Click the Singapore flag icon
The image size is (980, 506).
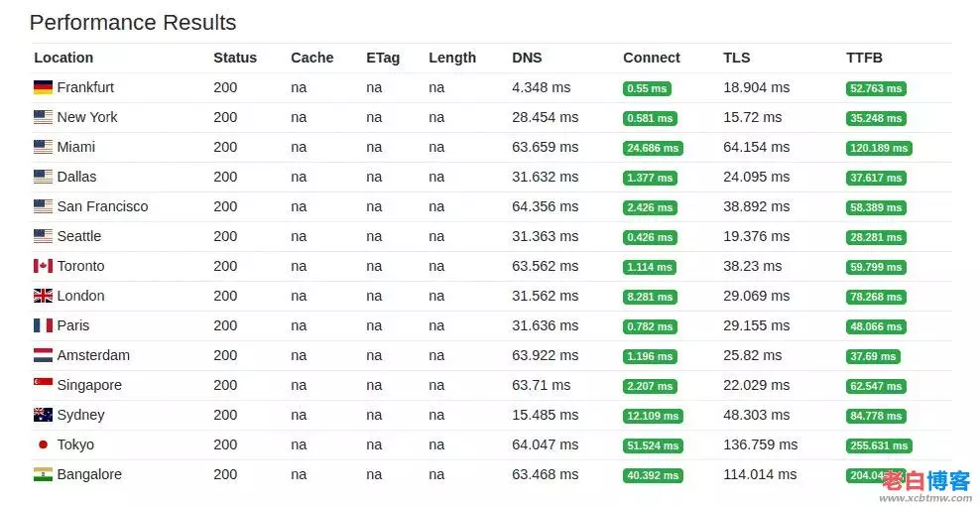[43, 385]
